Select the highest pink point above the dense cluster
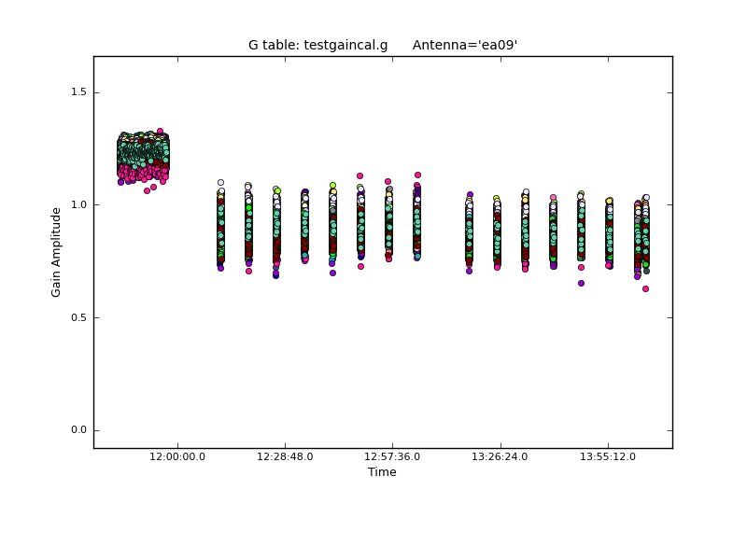The width and height of the screenshot is (747, 560). tap(160, 132)
